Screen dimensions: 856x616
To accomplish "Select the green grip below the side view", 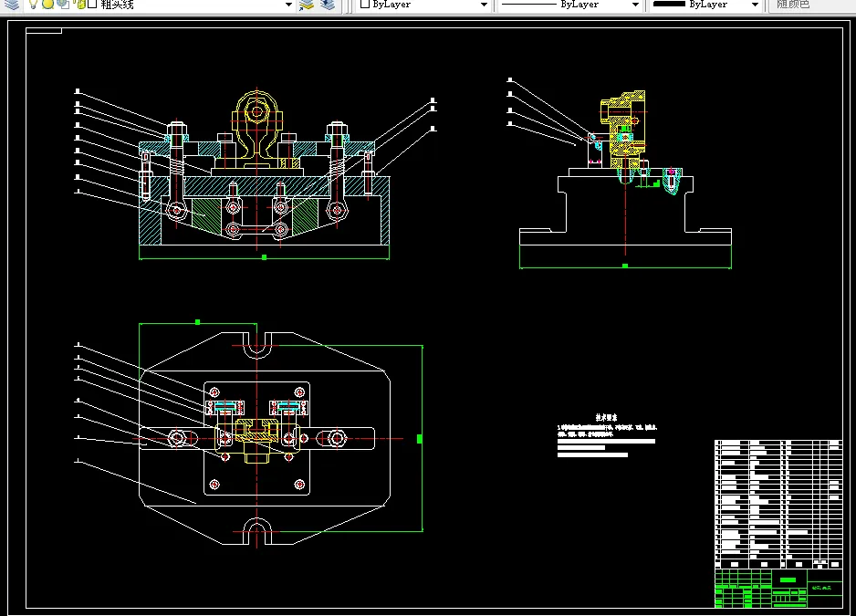I will (x=625, y=266).
